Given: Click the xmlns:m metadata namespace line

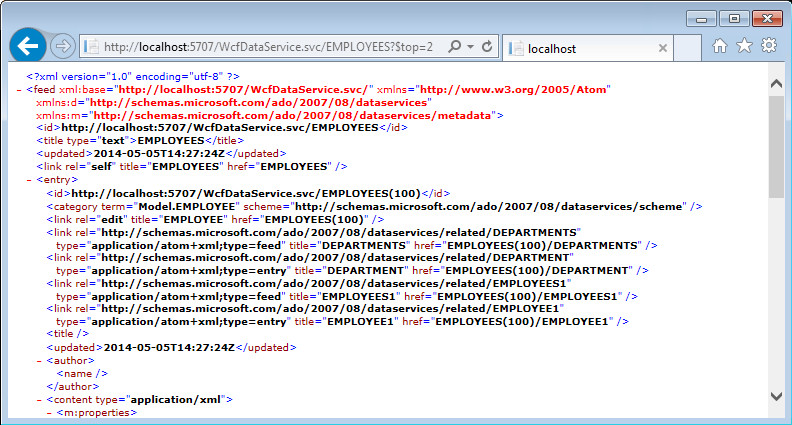Looking at the screenshot, I should click(x=270, y=116).
